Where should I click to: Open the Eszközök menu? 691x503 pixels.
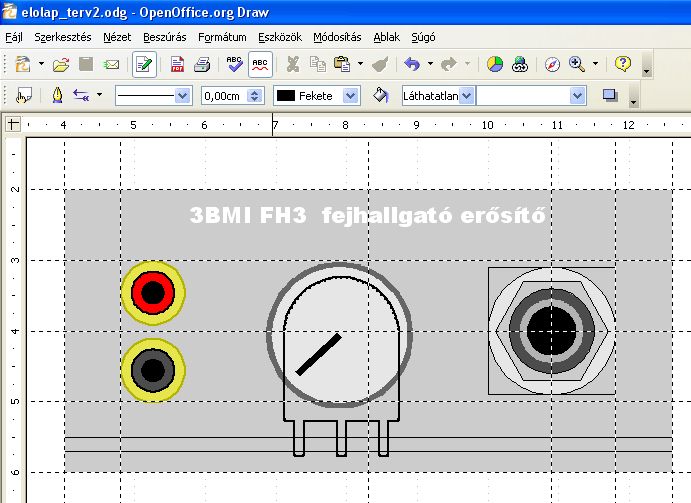click(280, 37)
